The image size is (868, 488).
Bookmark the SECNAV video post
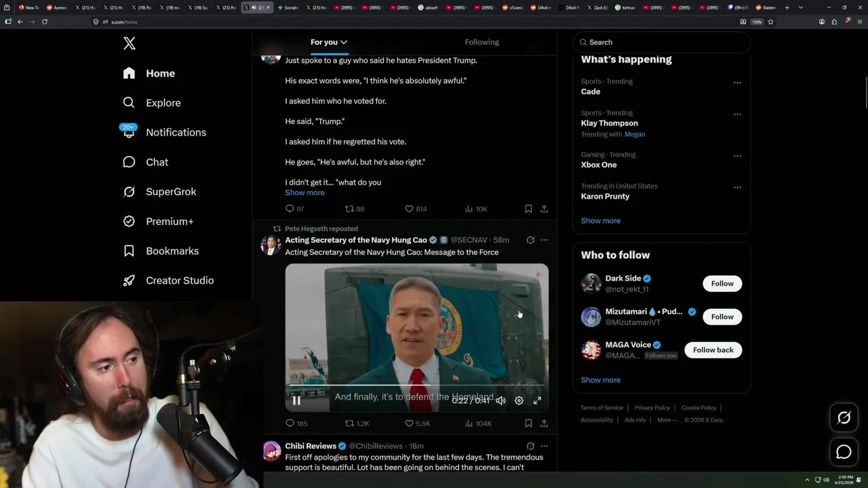coord(528,424)
